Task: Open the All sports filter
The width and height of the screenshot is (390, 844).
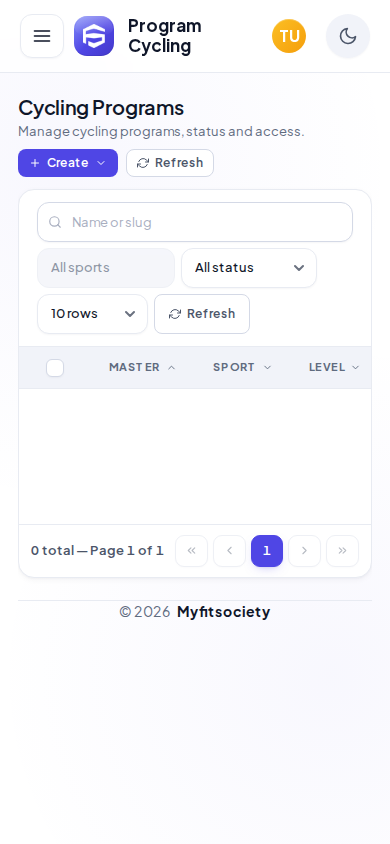Action: point(106,268)
